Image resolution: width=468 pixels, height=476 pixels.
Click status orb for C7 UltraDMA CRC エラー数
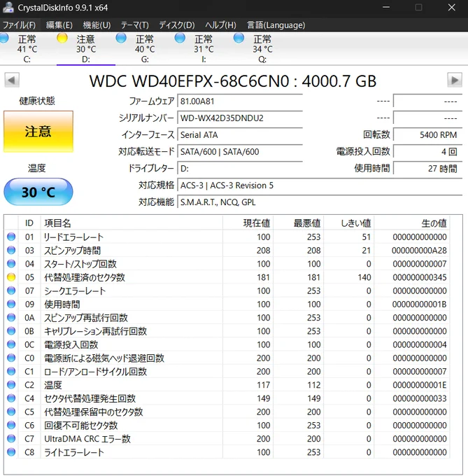click(x=11, y=438)
